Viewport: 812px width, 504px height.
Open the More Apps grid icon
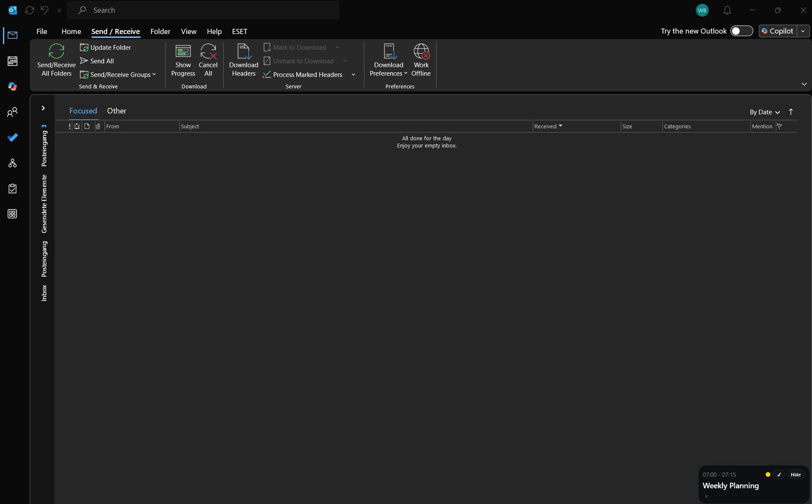pyautogui.click(x=12, y=214)
